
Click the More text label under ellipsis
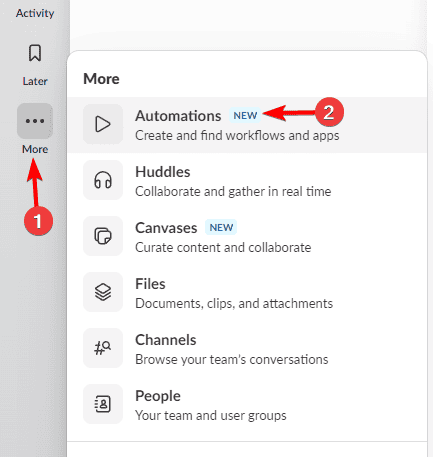[x=35, y=149]
